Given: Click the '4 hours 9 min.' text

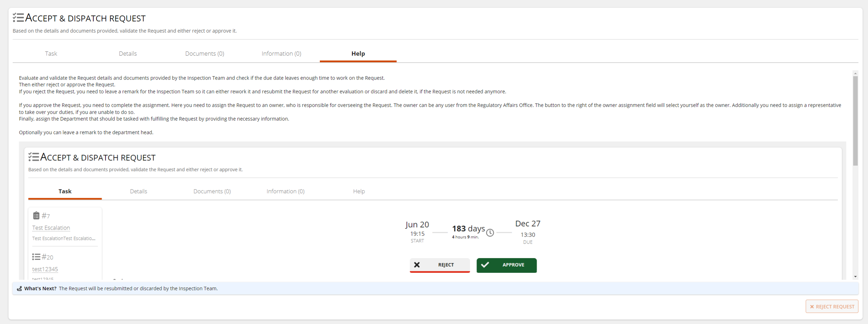Looking at the screenshot, I should [465, 237].
